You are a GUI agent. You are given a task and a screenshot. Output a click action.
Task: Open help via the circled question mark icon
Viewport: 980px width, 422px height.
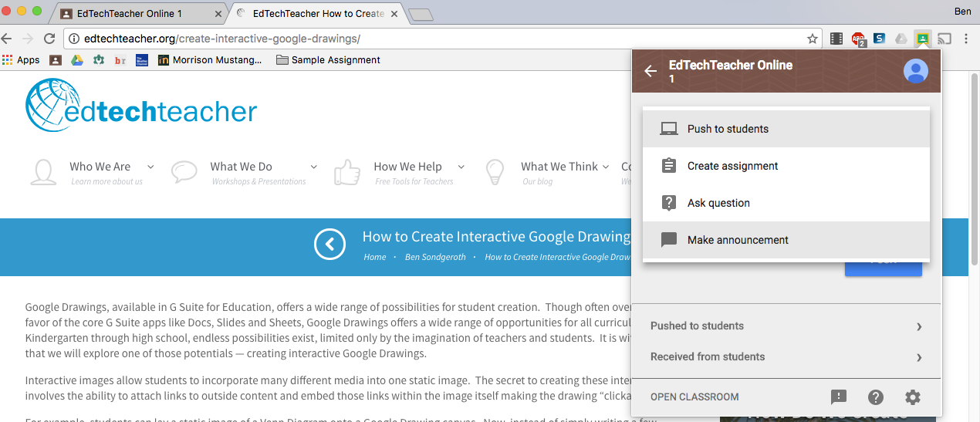tap(876, 397)
